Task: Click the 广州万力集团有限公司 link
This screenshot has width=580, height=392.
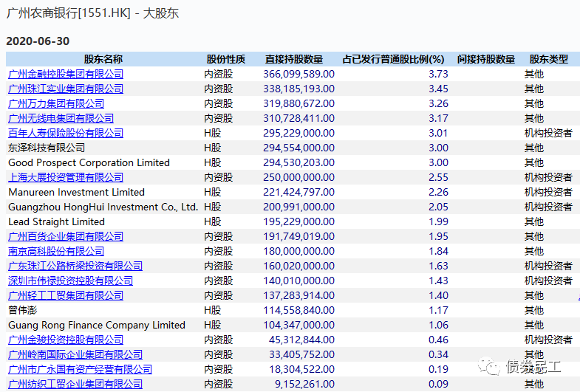Action: coord(56,103)
